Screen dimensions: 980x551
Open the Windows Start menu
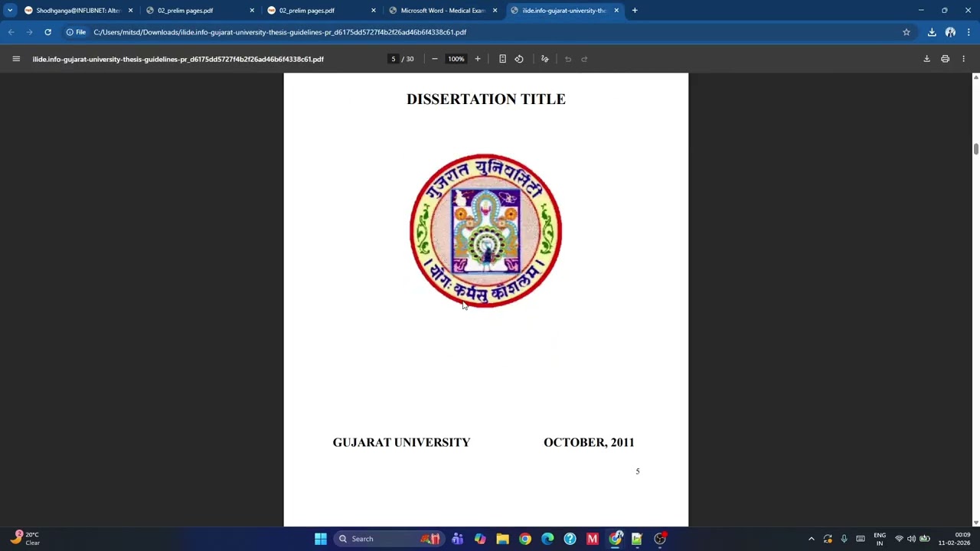click(x=321, y=539)
